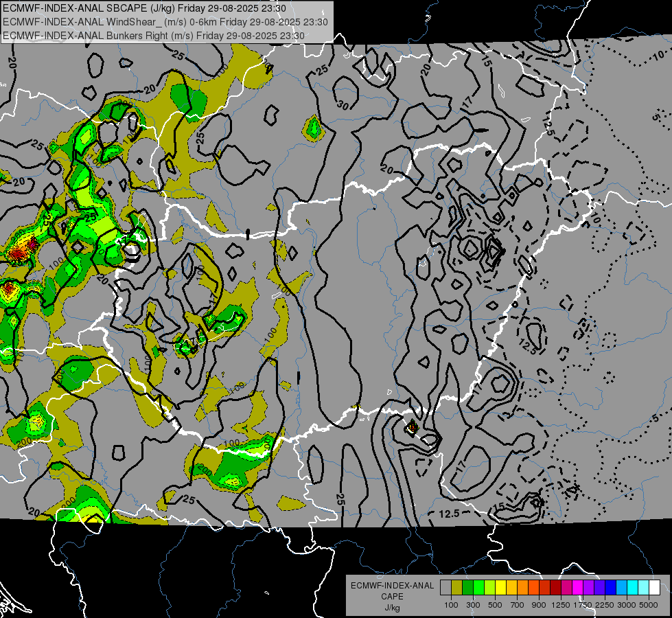Click the Bunkers Right (m/s) header line
This screenshot has width=672, height=618.
[x=154, y=36]
